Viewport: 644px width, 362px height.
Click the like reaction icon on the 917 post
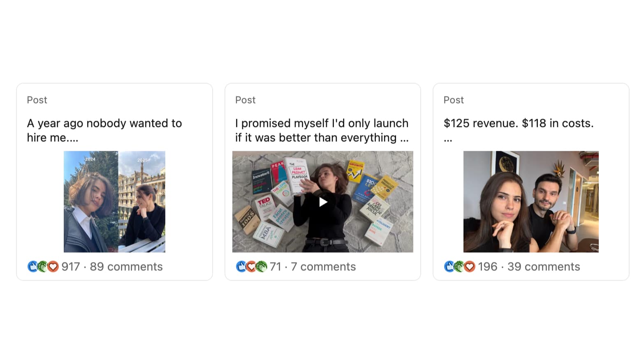click(x=32, y=267)
